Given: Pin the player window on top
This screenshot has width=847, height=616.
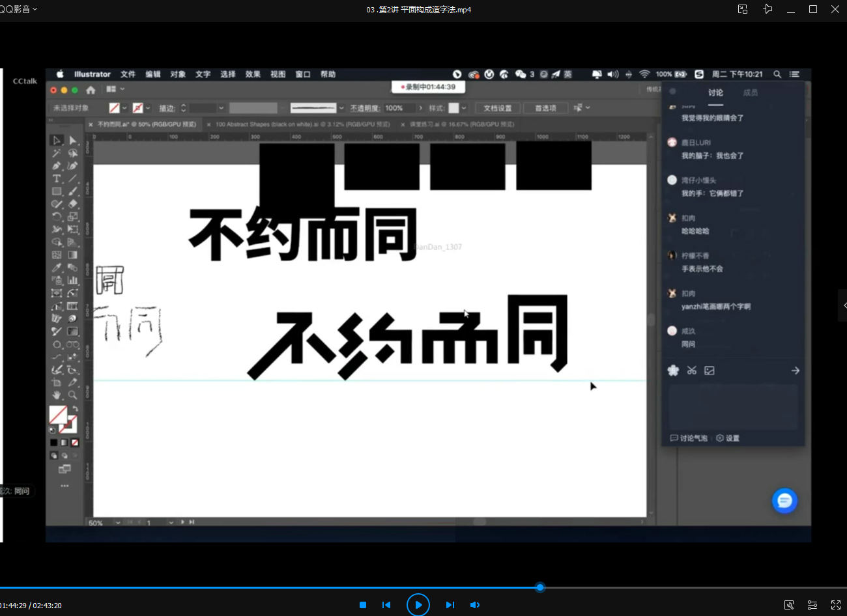Looking at the screenshot, I should click(768, 9).
